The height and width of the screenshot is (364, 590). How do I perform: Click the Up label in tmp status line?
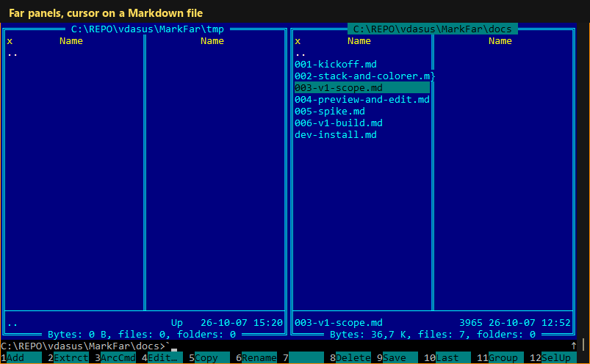(177, 323)
